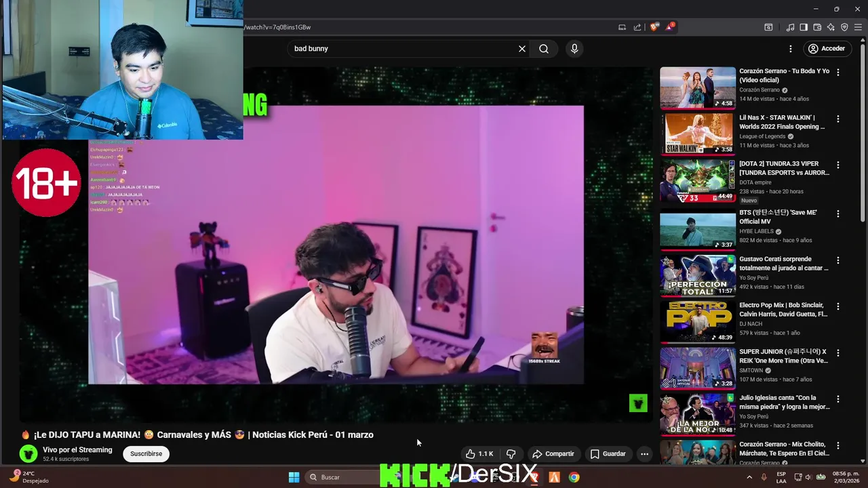Open the Windows Start menu
This screenshot has width=868, height=488.
(294, 477)
